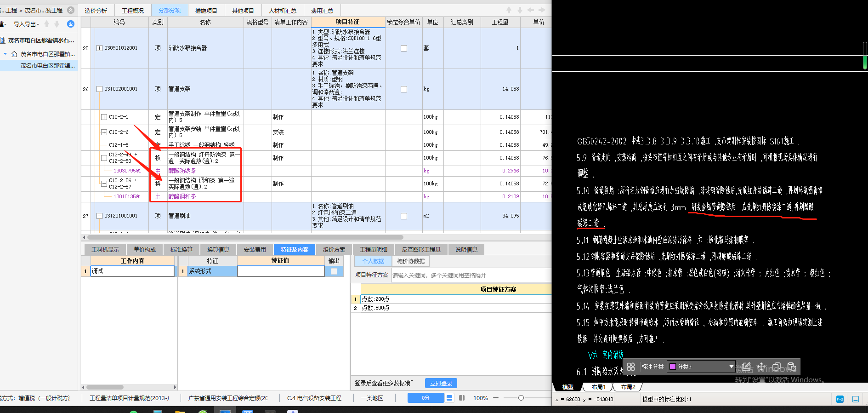The image size is (868, 413).
Task: Collapse quota row C12-2-56 + C12-2-57
Action: 104,184
